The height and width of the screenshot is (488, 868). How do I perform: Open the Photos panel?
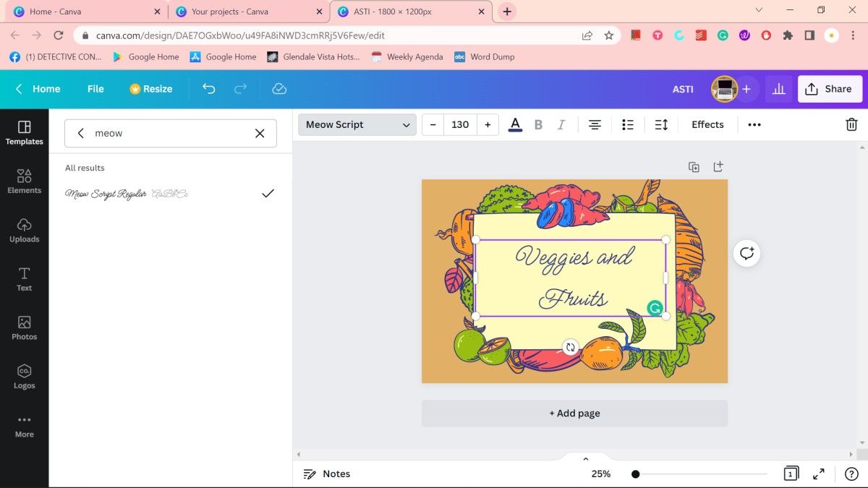[24, 328]
